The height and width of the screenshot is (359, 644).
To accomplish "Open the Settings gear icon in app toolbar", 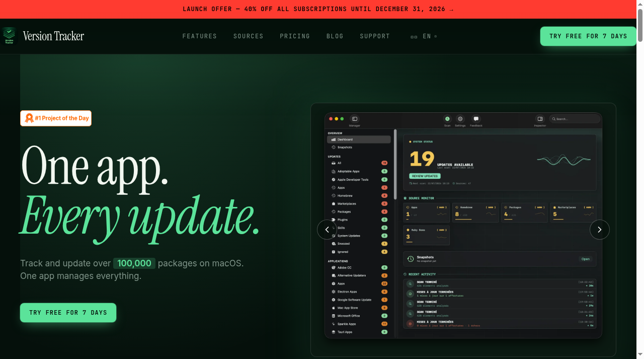I will (x=460, y=119).
